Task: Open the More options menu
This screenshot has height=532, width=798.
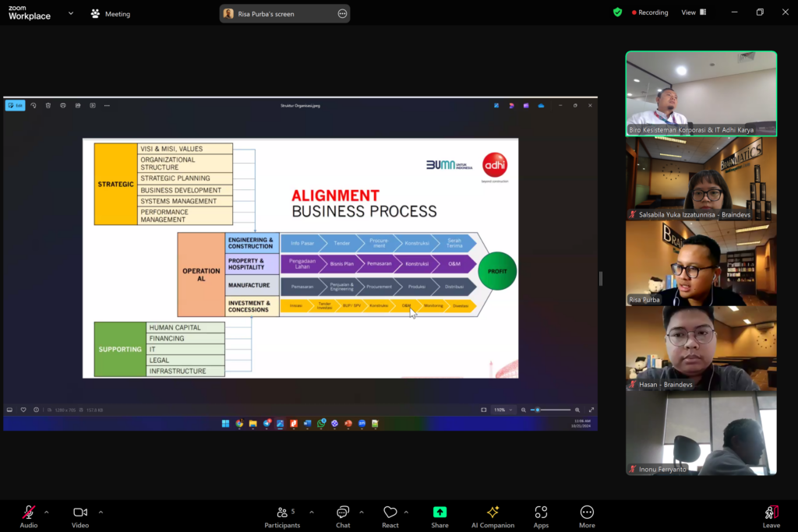Action: point(587,513)
